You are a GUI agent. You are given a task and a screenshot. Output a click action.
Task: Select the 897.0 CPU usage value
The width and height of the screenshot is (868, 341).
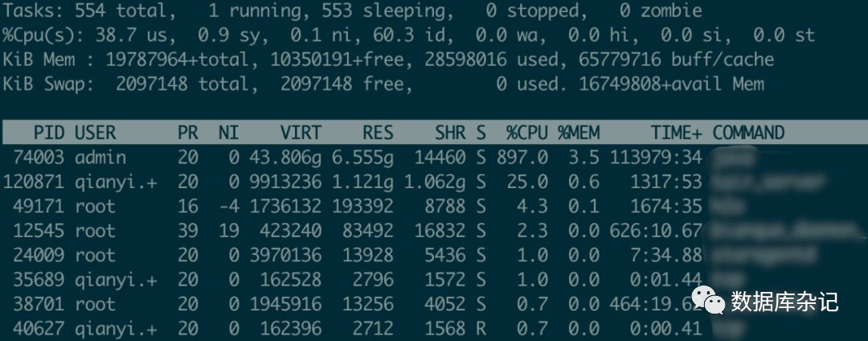[522, 158]
